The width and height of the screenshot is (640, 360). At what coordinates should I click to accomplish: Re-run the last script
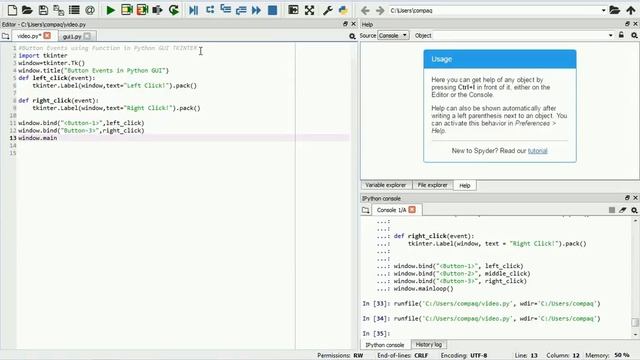[174, 10]
